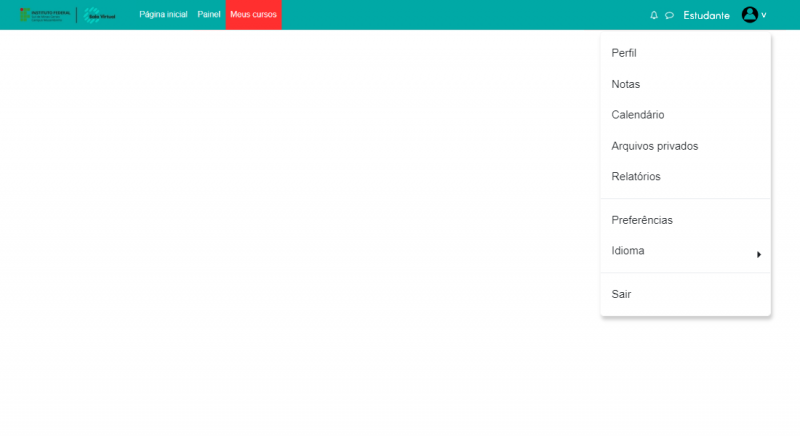This screenshot has width=800, height=436.
Task: Open the messages speech bubble icon
Action: (669, 15)
